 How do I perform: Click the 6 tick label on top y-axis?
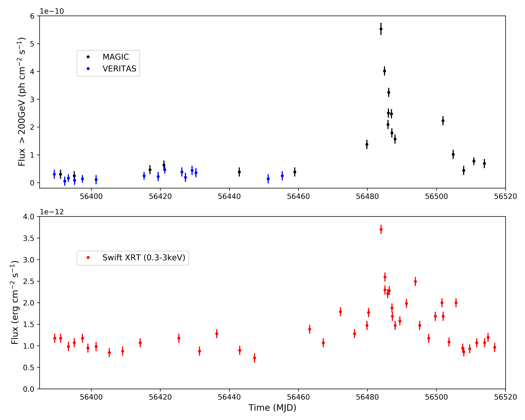pyautogui.click(x=32, y=16)
